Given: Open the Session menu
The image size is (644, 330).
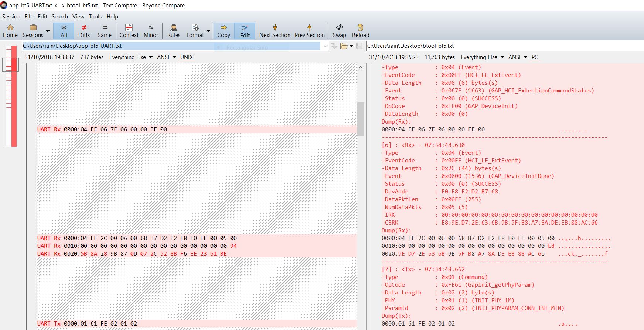Looking at the screenshot, I should (x=11, y=17).
